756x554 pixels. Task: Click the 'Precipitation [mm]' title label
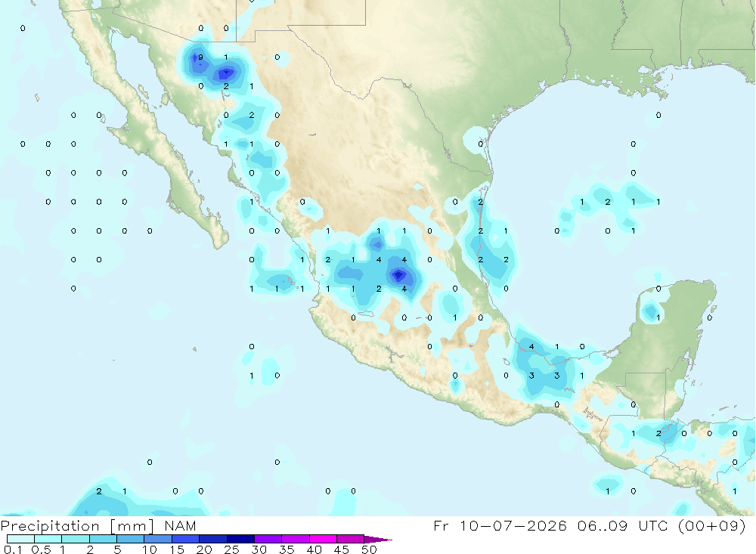pyautogui.click(x=77, y=526)
